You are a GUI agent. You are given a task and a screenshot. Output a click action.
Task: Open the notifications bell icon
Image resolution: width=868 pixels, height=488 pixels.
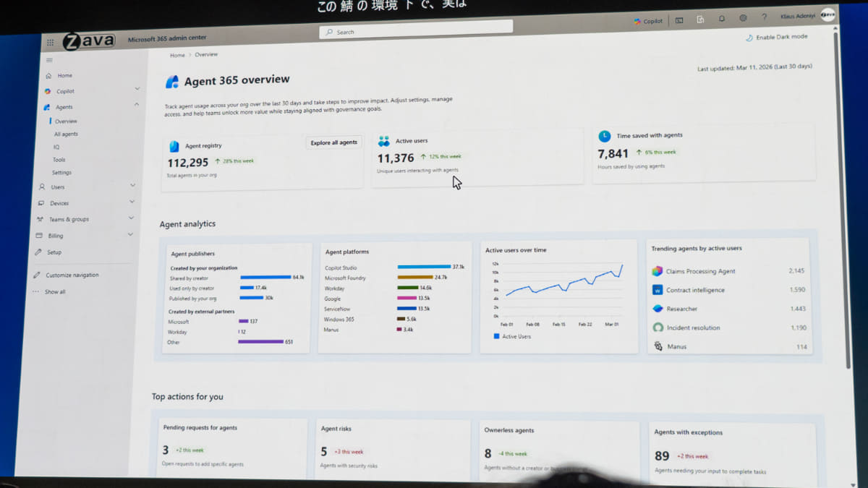pyautogui.click(x=721, y=19)
